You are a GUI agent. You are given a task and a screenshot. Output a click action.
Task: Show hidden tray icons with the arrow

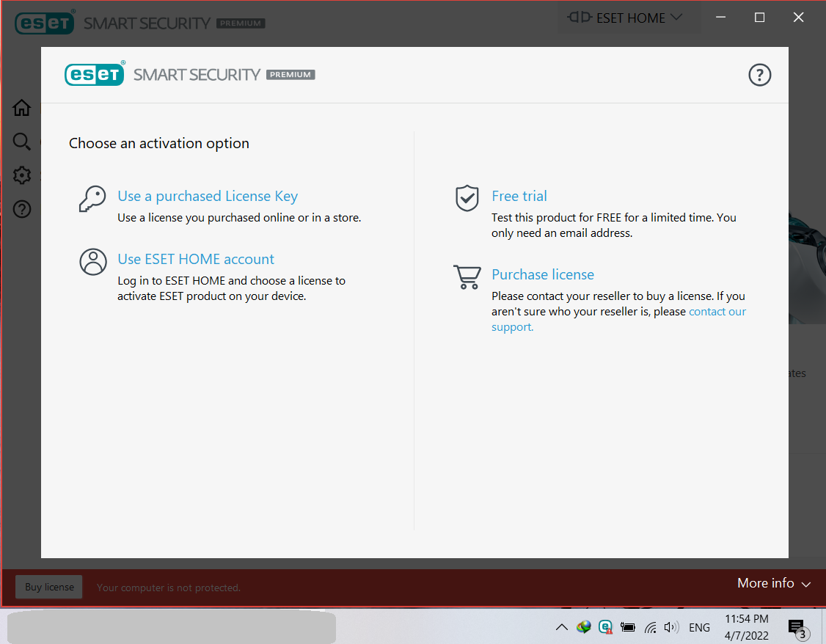click(x=562, y=627)
